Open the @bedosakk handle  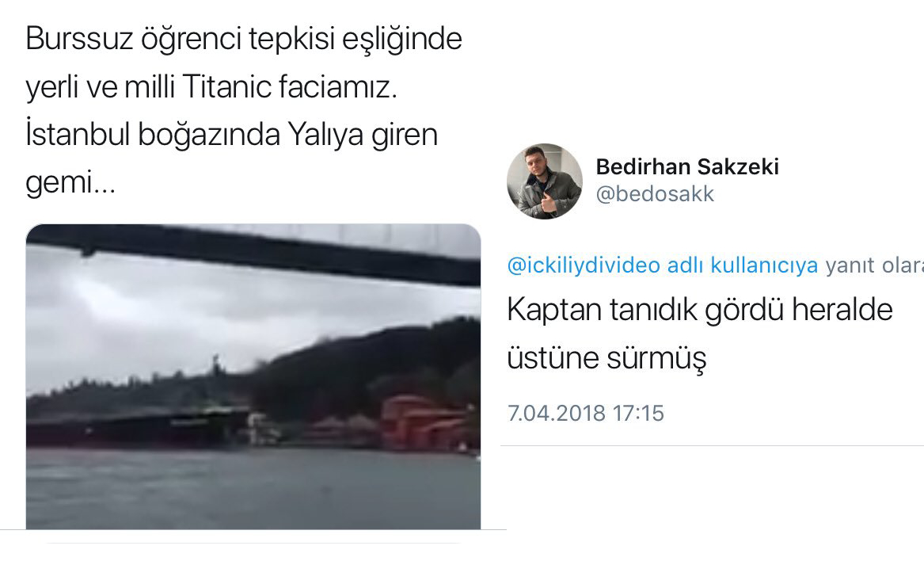(655, 194)
